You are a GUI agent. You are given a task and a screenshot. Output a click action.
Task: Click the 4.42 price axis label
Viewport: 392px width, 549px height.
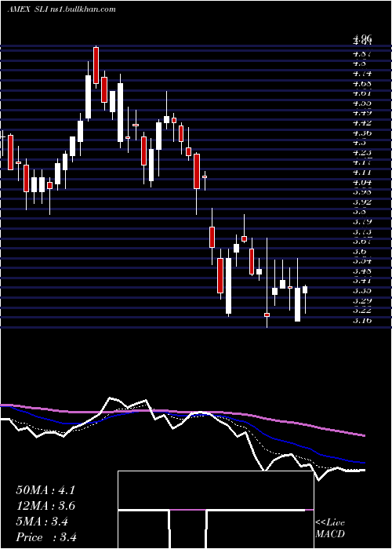click(361, 123)
